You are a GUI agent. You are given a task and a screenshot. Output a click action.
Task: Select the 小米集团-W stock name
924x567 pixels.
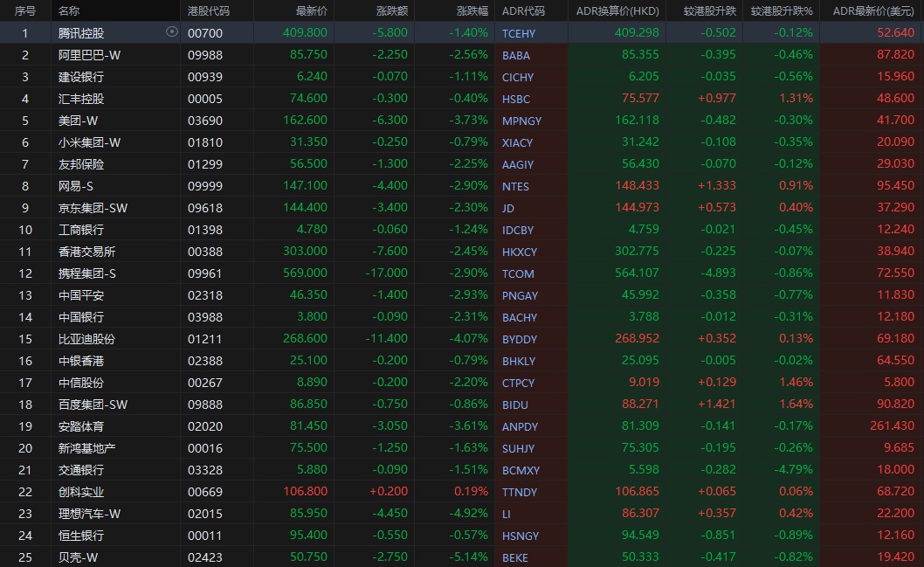pos(90,142)
